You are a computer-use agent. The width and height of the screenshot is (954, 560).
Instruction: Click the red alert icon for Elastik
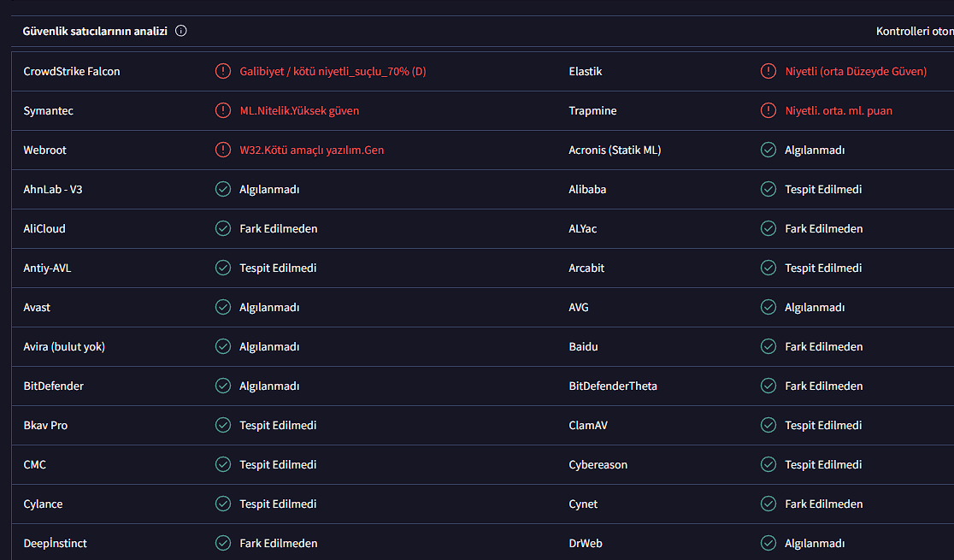768,71
